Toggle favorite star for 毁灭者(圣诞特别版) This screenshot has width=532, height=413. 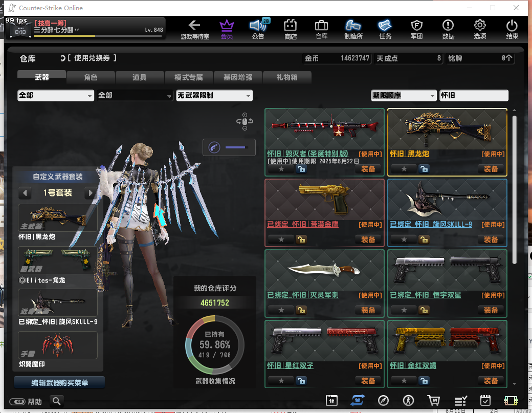tap(281, 169)
